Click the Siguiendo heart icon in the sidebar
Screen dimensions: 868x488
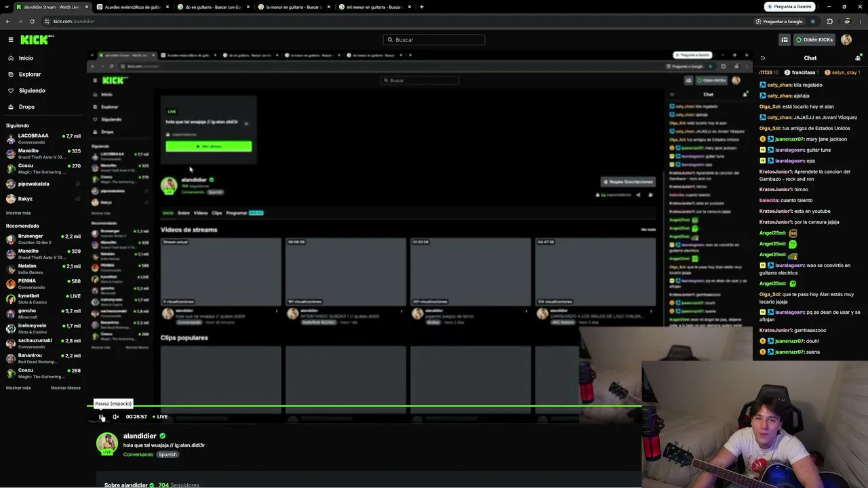[x=11, y=91]
